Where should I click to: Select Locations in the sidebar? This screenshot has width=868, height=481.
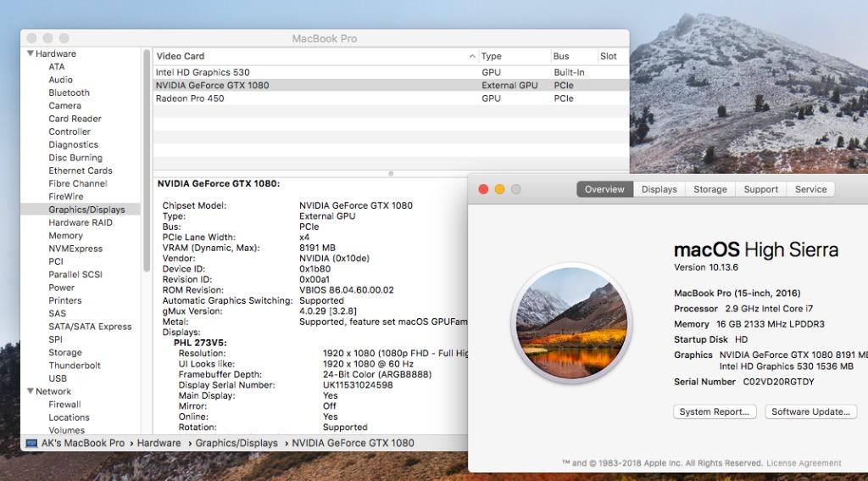point(69,417)
